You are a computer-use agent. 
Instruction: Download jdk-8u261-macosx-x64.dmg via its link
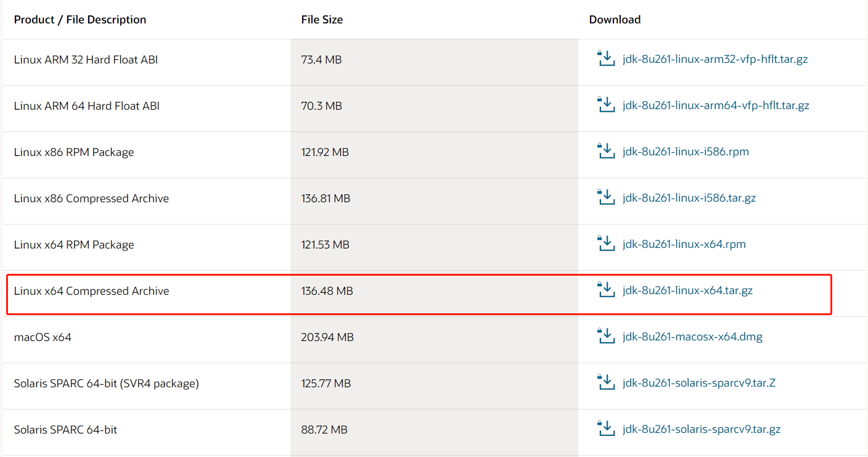click(692, 337)
